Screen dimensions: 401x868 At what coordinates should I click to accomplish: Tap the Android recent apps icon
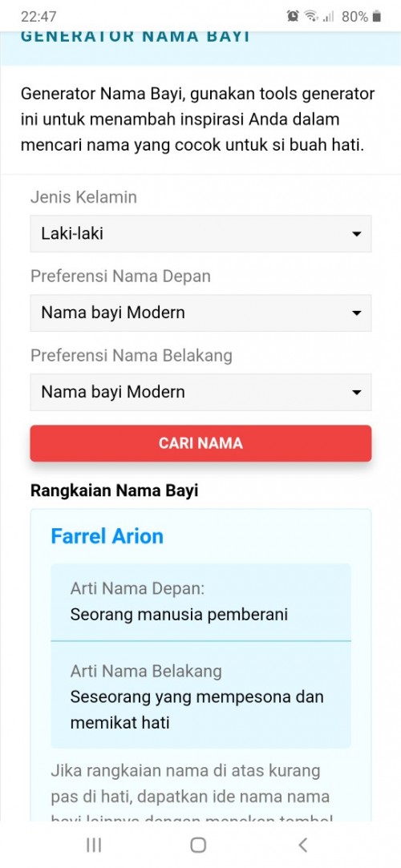[94, 845]
